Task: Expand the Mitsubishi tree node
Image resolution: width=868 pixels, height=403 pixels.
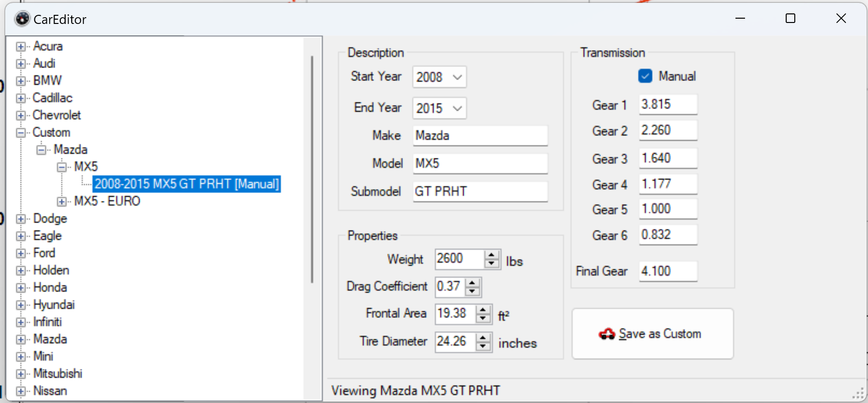Action: pos(21,374)
